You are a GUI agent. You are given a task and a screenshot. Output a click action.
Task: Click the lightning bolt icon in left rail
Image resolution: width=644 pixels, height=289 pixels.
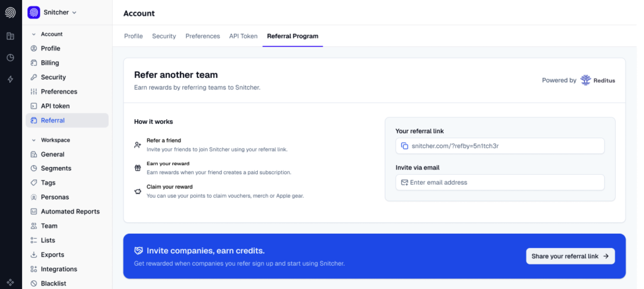click(10, 79)
